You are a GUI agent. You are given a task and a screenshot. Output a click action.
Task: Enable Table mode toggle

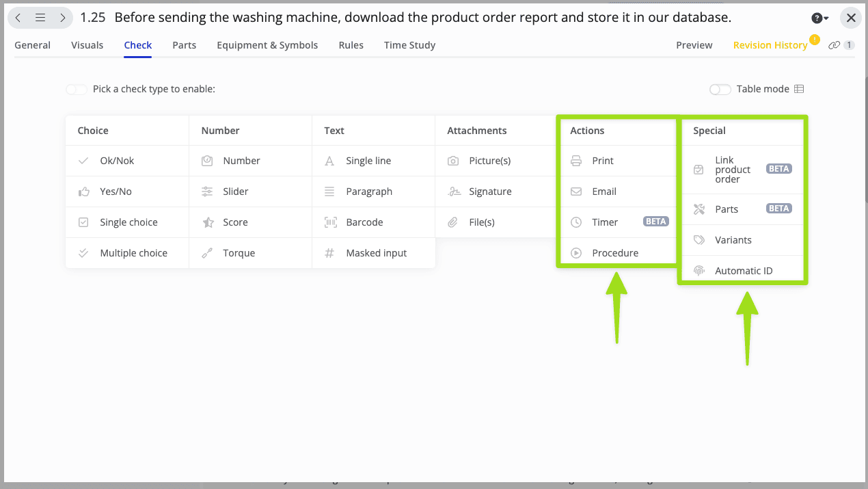point(720,89)
